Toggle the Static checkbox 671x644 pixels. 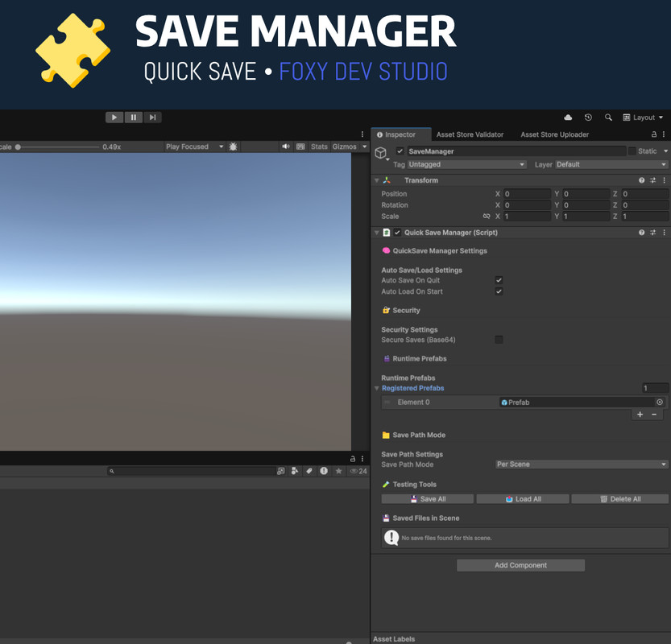click(x=632, y=151)
